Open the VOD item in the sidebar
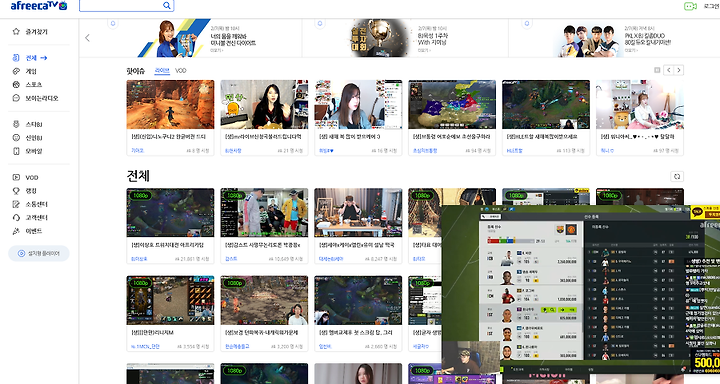The width and height of the screenshot is (720, 384). 25,177
